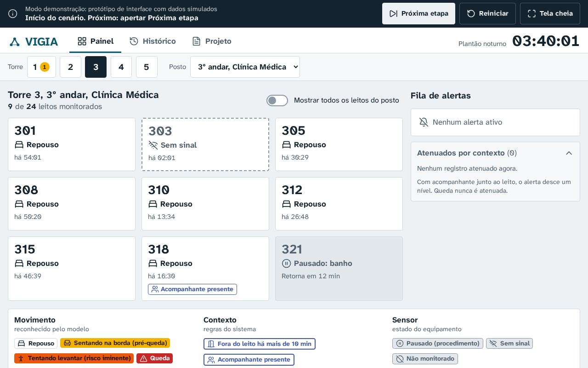Click the bed icon on card 305
This screenshot has width=588, height=368.
286,145
